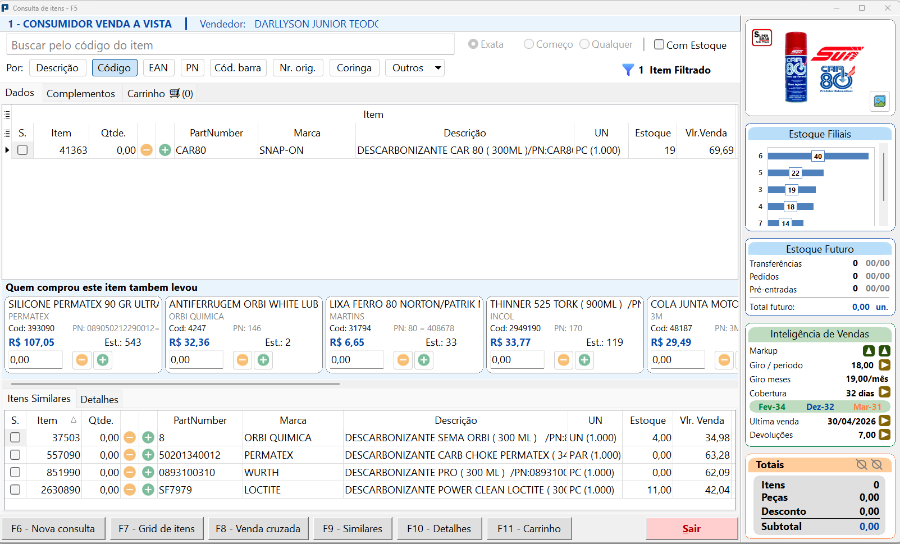The width and height of the screenshot is (900, 544).
Task: Switch to the Complementos tab
Action: pyautogui.click(x=81, y=94)
